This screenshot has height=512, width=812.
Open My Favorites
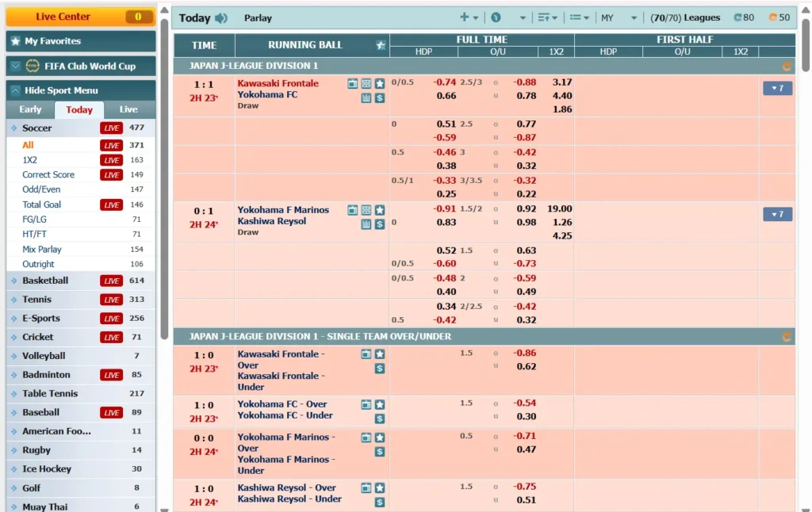(81, 41)
